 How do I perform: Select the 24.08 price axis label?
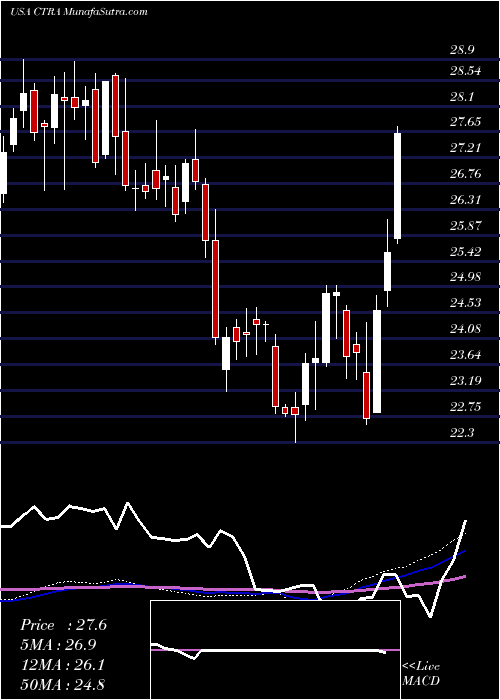467,329
